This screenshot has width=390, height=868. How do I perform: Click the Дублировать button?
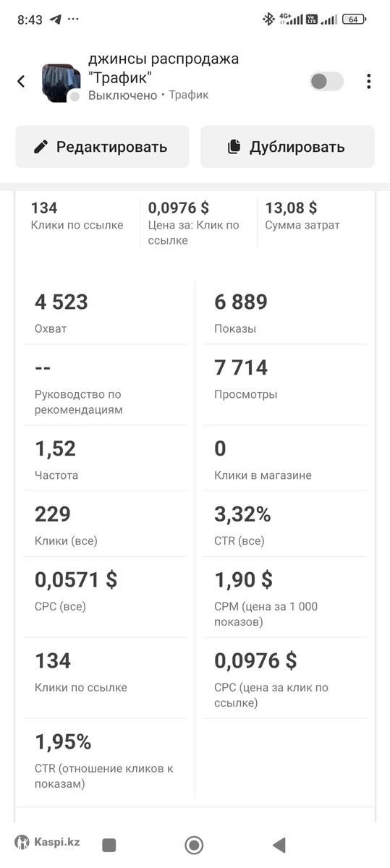[287, 147]
